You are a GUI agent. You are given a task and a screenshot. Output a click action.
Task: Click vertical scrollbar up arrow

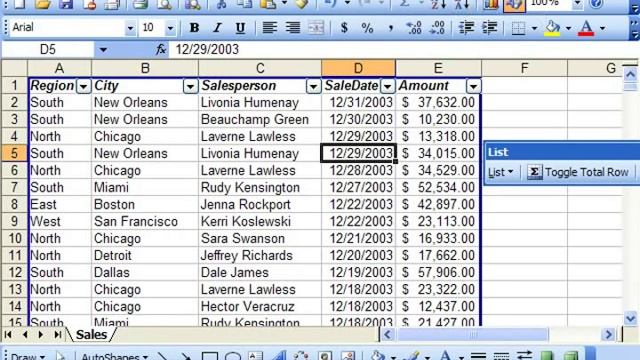point(630,74)
